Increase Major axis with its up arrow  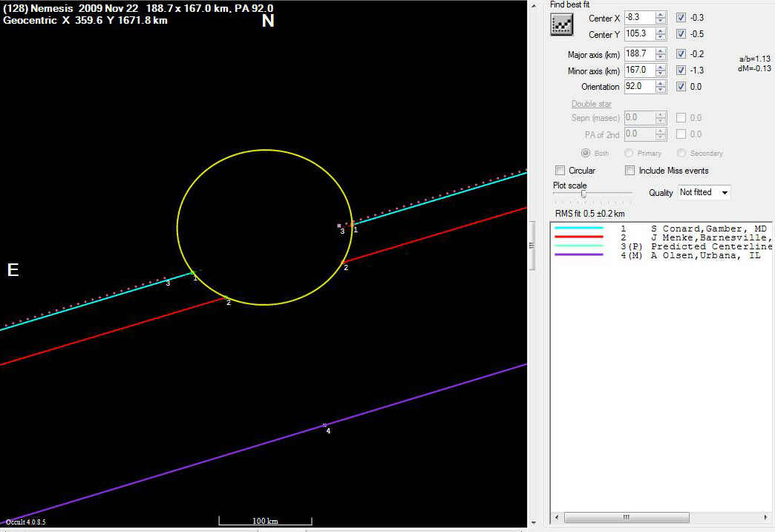click(x=661, y=50)
